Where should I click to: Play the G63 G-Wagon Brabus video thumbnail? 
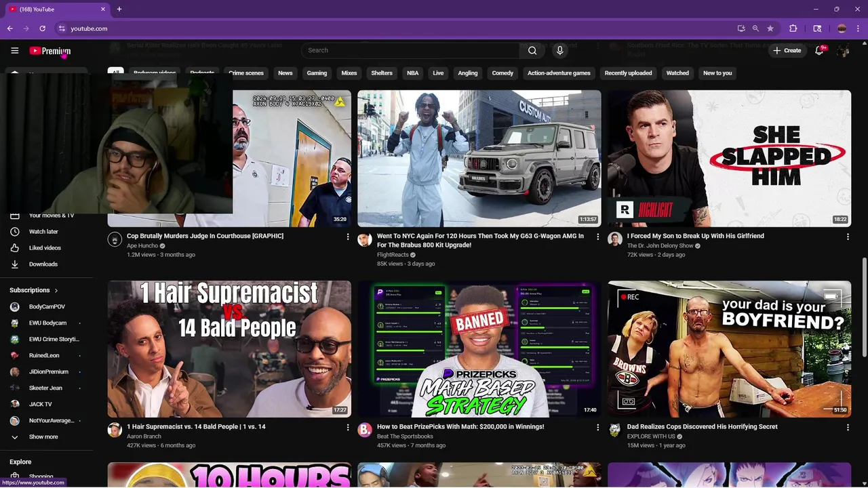(479, 159)
